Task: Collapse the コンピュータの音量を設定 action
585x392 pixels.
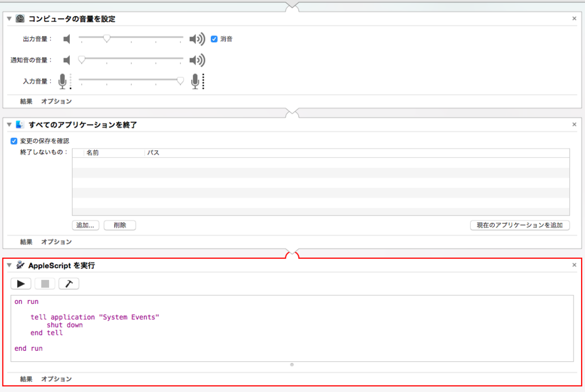Action: point(9,18)
